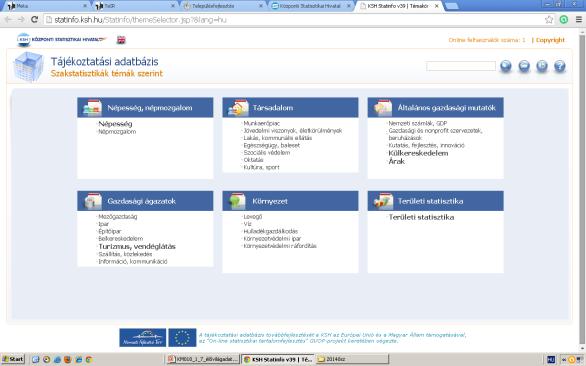Bookmark the page with the star icon
586x366 pixels.
click(x=549, y=20)
